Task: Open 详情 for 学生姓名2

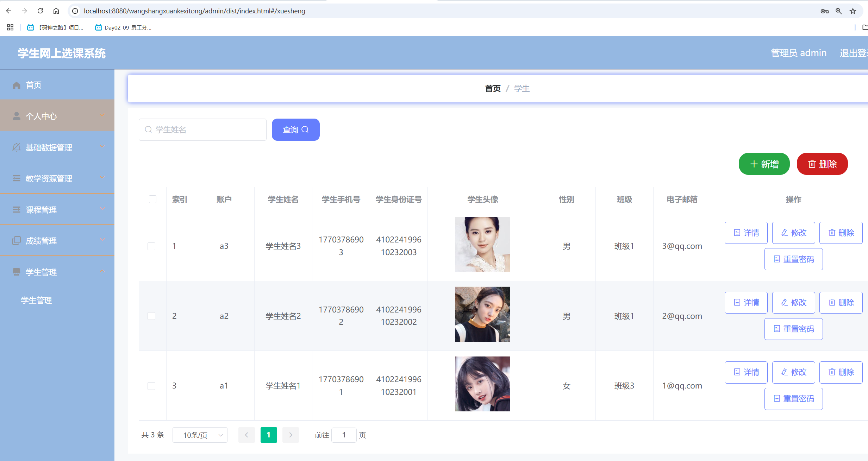Action: (x=746, y=302)
